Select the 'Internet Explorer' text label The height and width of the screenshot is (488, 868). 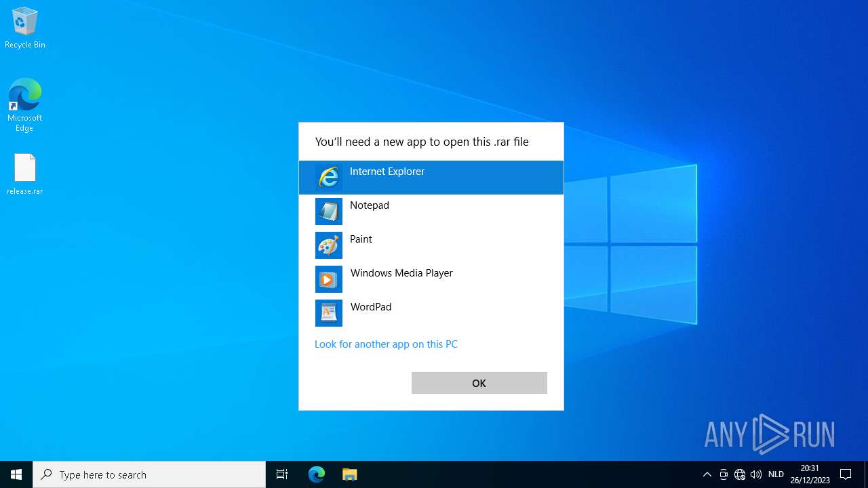387,171
